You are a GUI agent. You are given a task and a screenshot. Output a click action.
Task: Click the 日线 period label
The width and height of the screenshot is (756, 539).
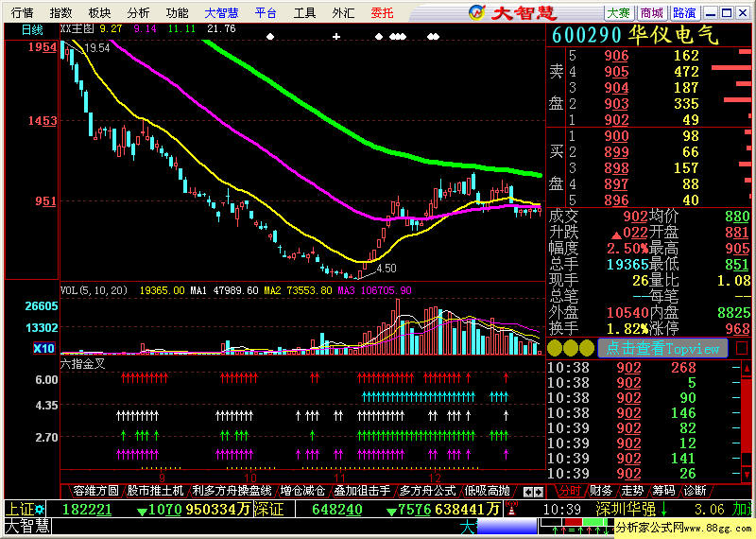[x=32, y=30]
